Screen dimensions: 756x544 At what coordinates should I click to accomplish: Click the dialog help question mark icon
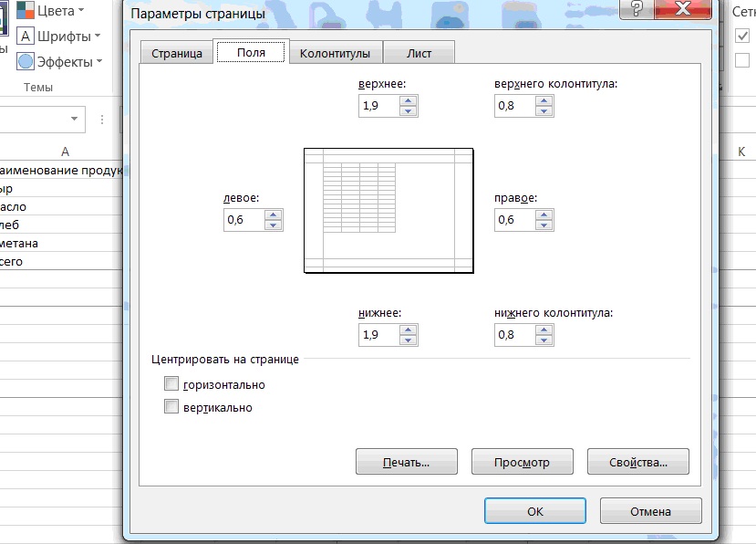637,9
